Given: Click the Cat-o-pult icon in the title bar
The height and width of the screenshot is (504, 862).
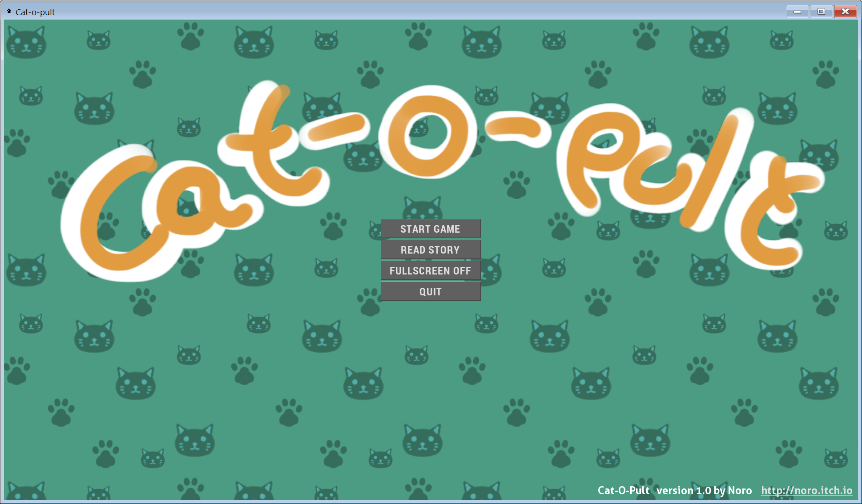Looking at the screenshot, I should (x=9, y=12).
